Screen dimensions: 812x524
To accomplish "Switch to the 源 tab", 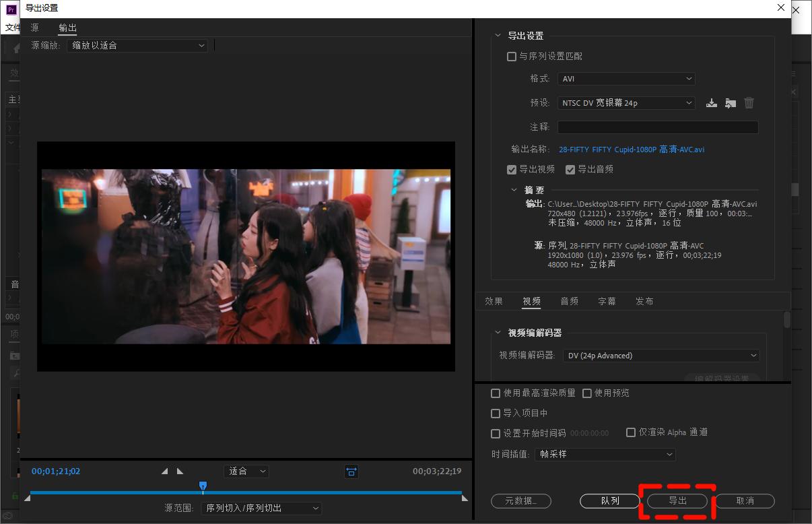I will coord(35,28).
